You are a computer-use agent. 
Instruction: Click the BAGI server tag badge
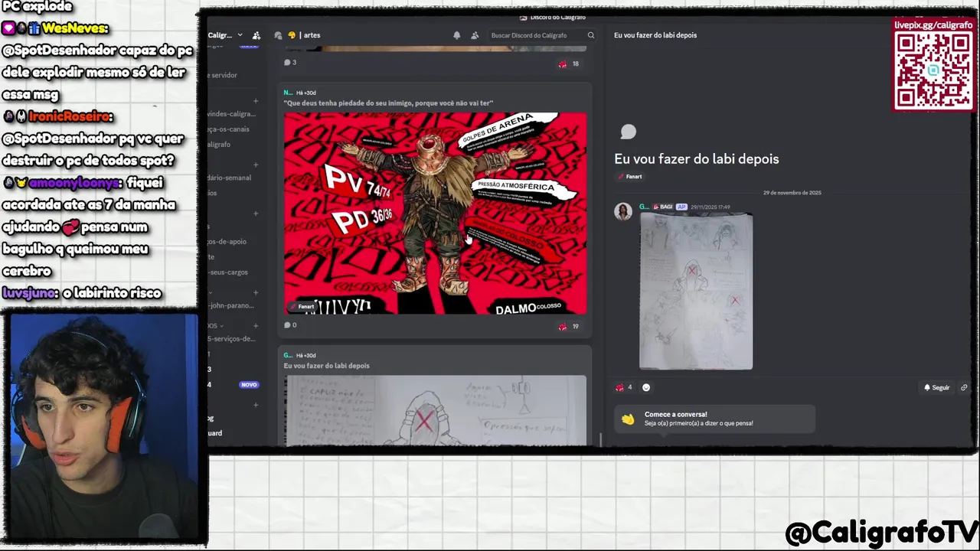[x=662, y=207]
